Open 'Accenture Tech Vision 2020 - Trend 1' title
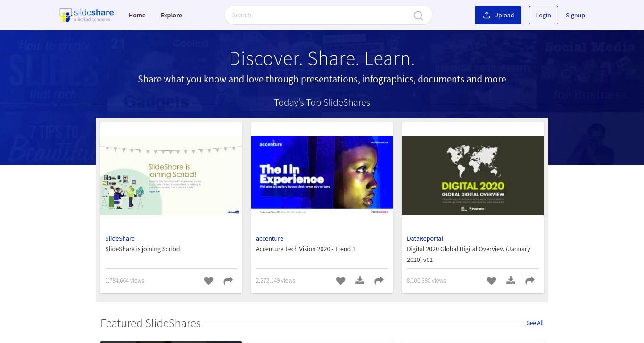This screenshot has height=343, width=644. 305,249
